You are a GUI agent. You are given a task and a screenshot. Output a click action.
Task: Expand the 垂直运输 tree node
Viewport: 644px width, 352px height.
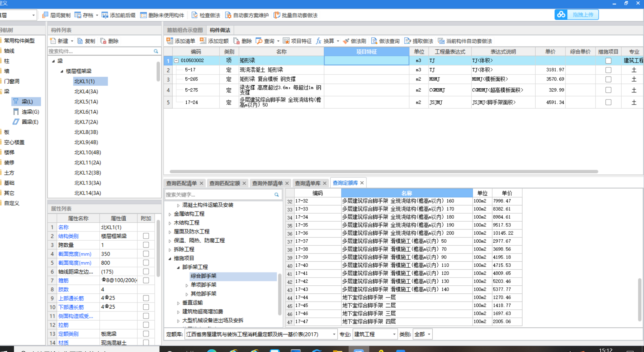pos(178,303)
